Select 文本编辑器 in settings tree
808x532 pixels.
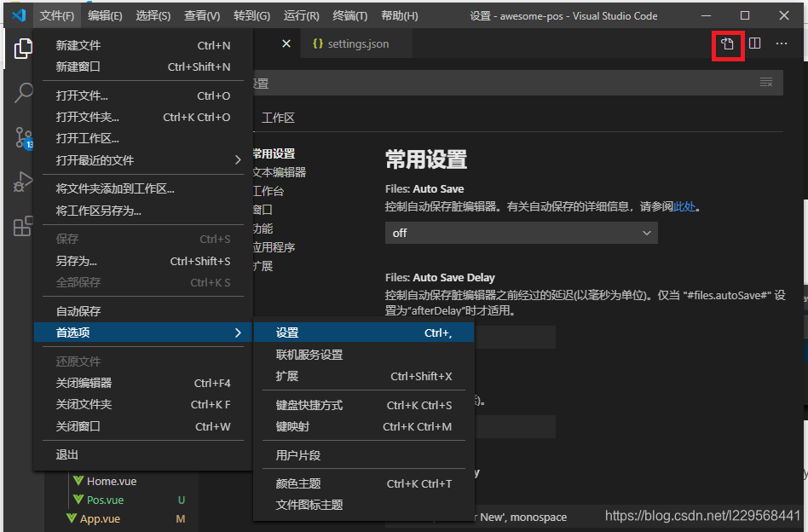tap(280, 172)
